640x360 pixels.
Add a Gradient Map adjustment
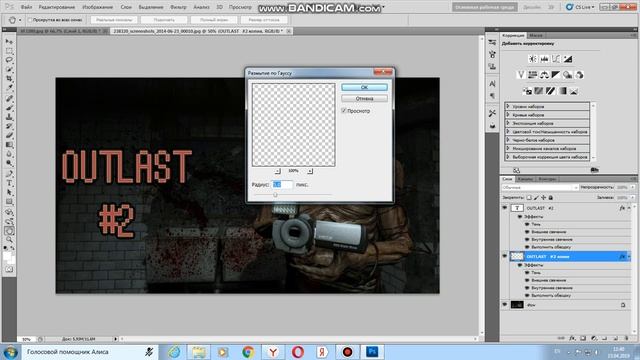pos(562,91)
